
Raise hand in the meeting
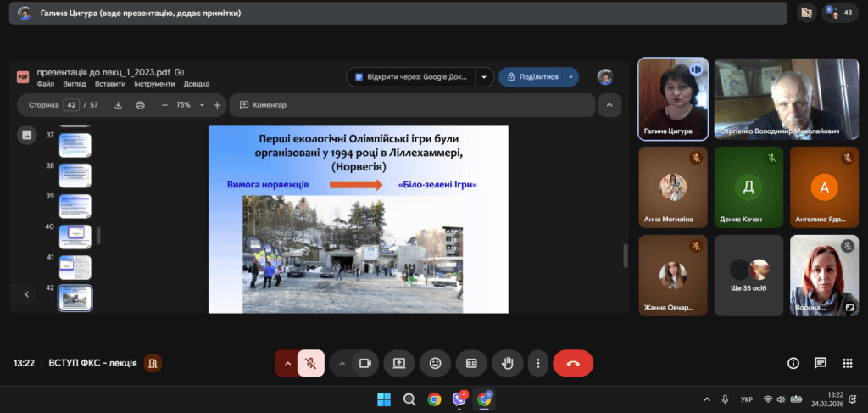click(508, 363)
